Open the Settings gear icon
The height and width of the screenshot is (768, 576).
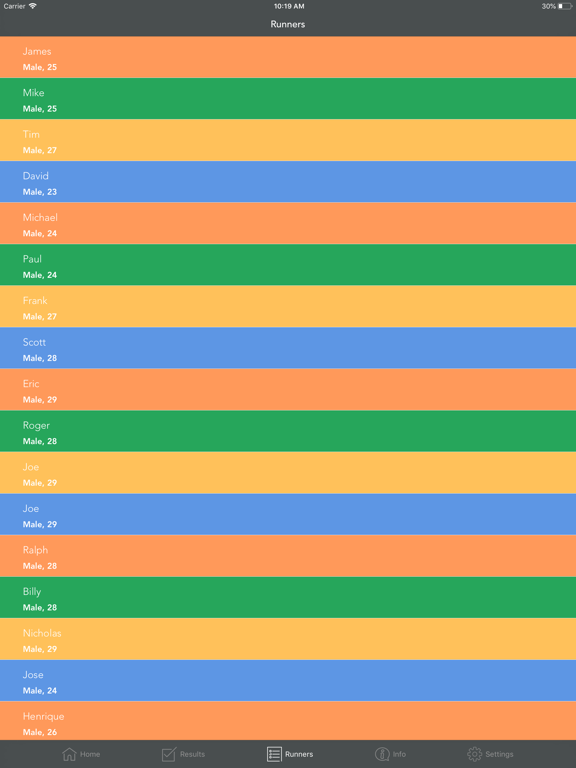(474, 754)
